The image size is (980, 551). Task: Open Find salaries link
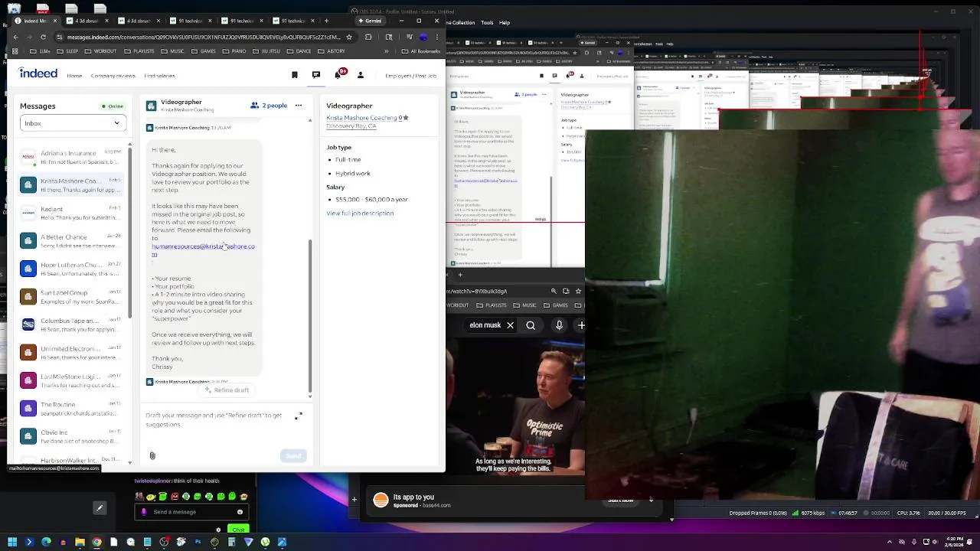coord(160,76)
